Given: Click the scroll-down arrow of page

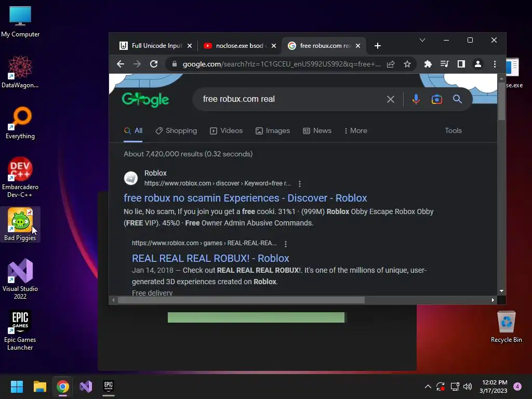Looking at the screenshot, I should point(501,291).
